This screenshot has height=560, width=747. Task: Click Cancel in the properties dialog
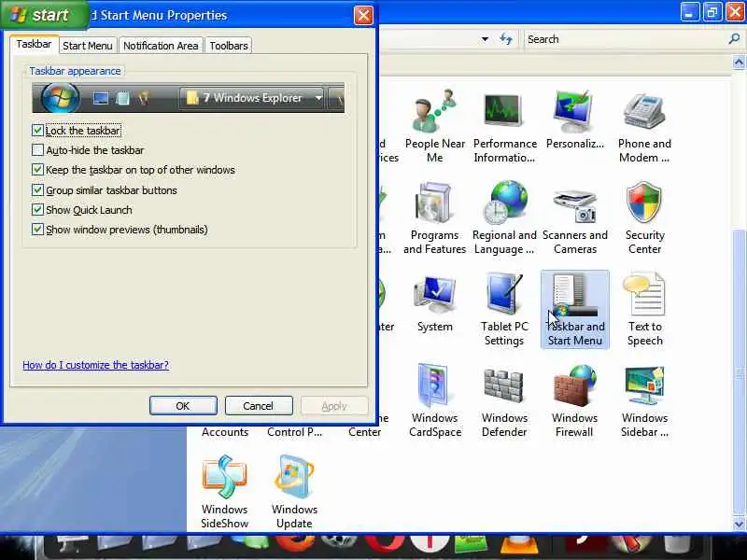[x=259, y=406]
